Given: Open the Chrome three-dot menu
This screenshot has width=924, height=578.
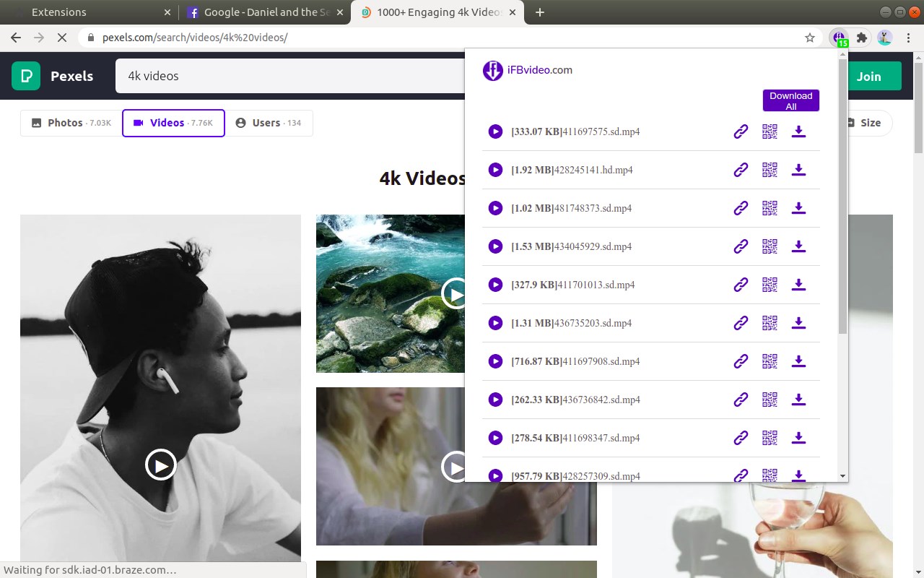Looking at the screenshot, I should click(908, 38).
